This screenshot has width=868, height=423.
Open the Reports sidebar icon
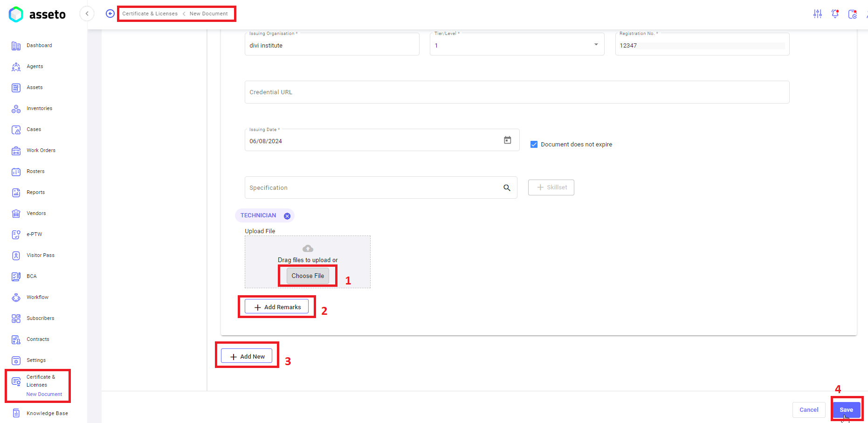pyautogui.click(x=16, y=193)
